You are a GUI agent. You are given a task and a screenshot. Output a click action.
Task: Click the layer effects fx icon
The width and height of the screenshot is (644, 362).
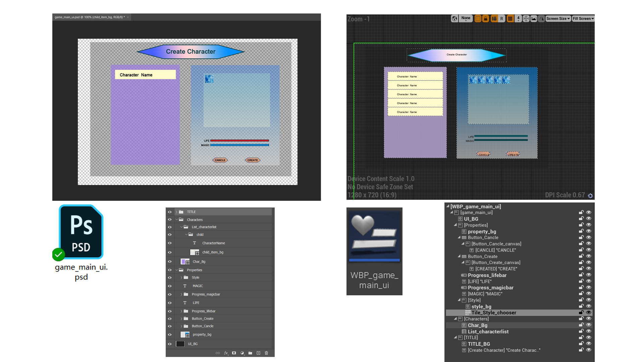[226, 353]
